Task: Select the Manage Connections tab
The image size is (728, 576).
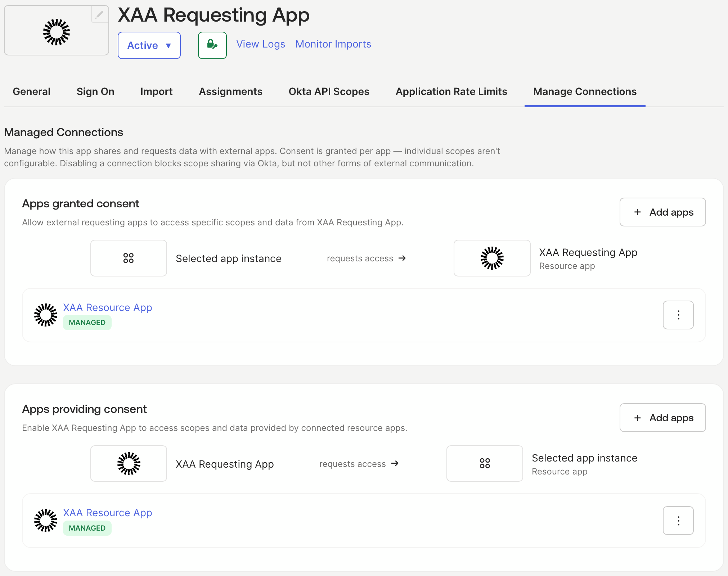Action: (585, 91)
